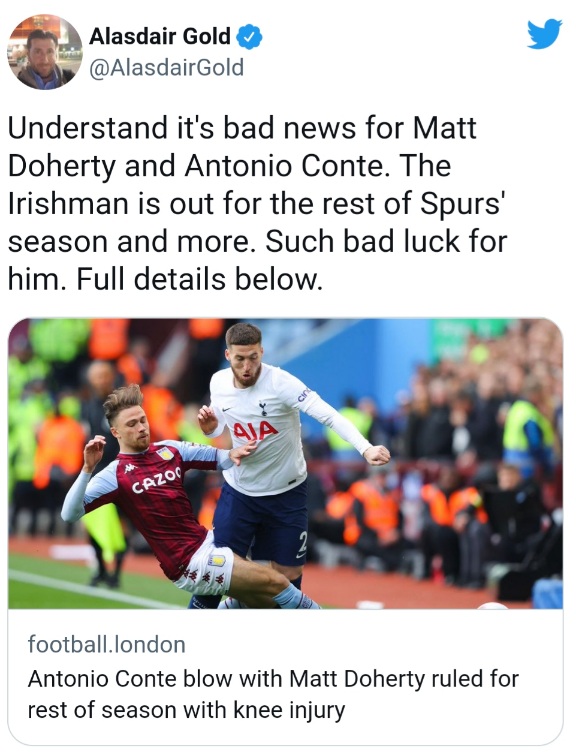
Task: Click the Tottenham cockerel crest on the shirt
Action: pyautogui.click(x=262, y=409)
